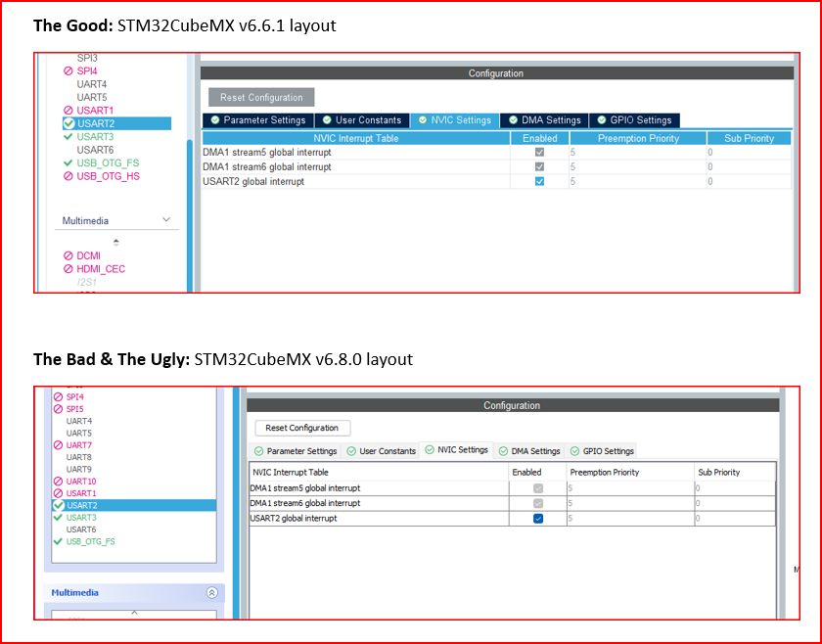This screenshot has height=644, width=822.
Task: Click the disabled icon beside SPI4 in v6.8.0
Action: 58,397
